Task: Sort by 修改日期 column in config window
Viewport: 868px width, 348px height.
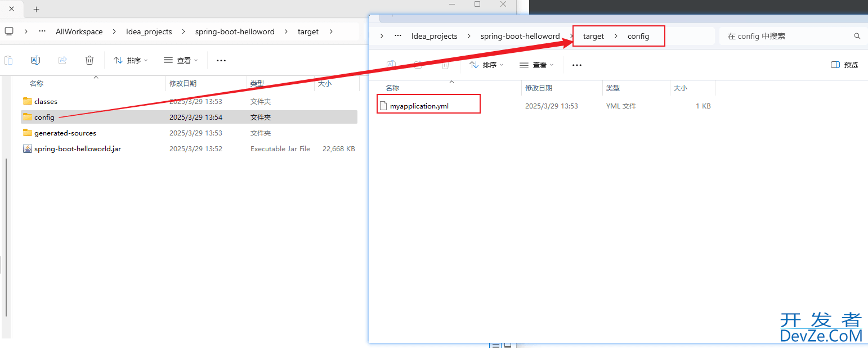Action: tap(539, 88)
